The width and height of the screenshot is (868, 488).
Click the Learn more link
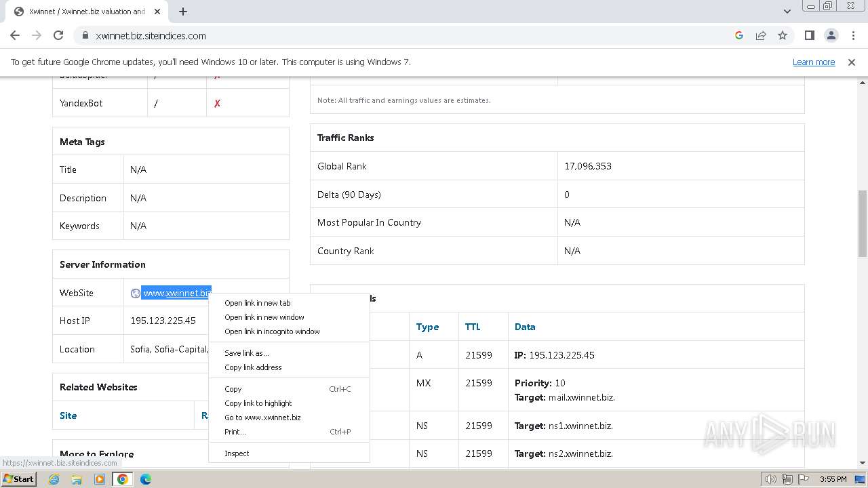pyautogui.click(x=814, y=62)
